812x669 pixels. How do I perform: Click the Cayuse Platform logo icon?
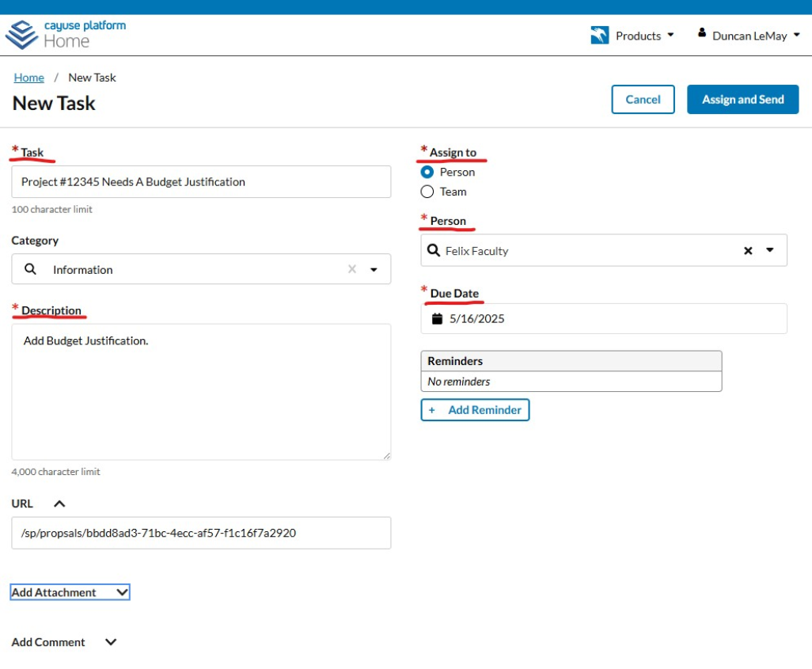tap(21, 35)
